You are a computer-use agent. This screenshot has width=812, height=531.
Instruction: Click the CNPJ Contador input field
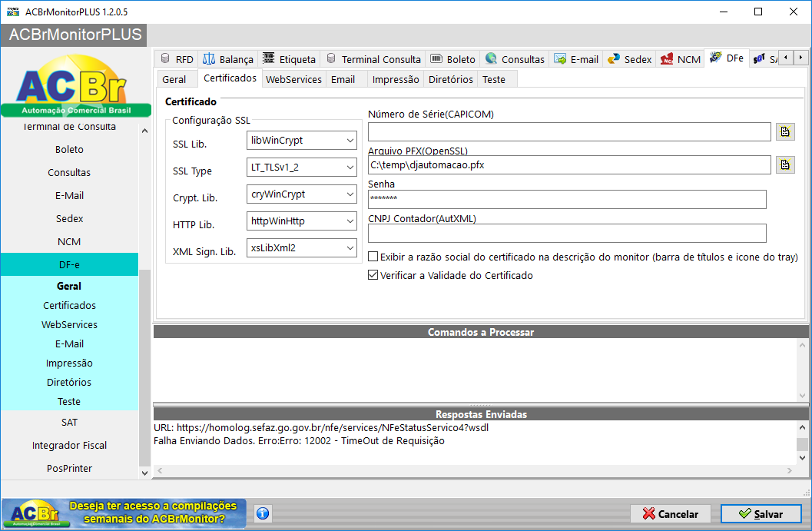pyautogui.click(x=567, y=233)
